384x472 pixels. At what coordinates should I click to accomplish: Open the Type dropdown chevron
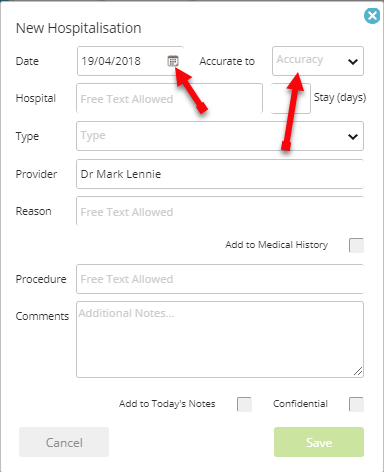point(353,136)
